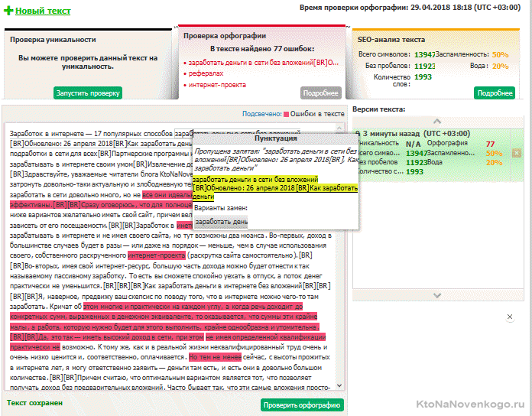532x416 pixels.
Task: Open Подробнее in spelling check panel
Action: [x=320, y=93]
